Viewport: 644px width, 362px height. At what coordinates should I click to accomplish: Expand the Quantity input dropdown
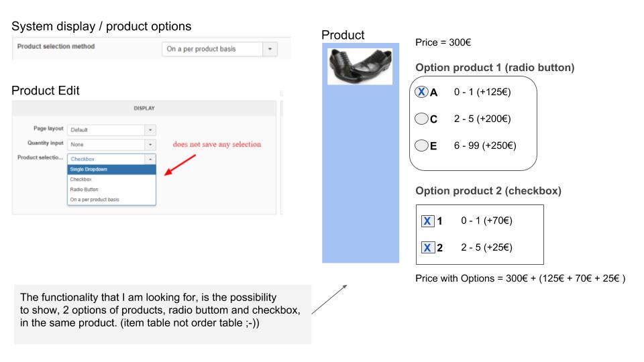[x=150, y=145]
